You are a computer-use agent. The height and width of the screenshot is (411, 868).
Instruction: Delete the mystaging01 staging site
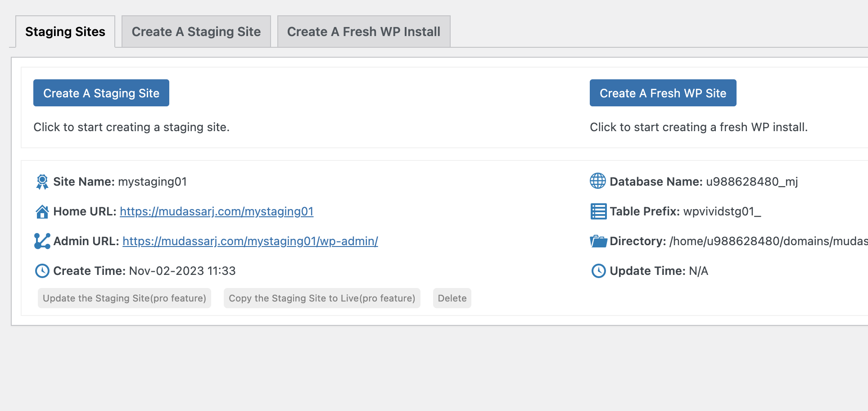pyautogui.click(x=452, y=298)
